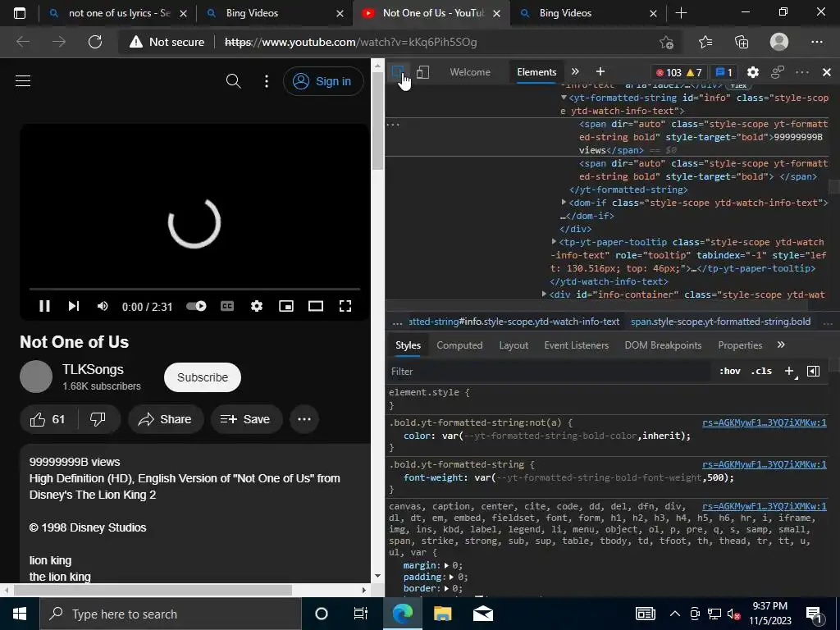The width and height of the screenshot is (840, 630).
Task: Collapse yt-formatted-string id="info" node
Action: [x=564, y=98]
